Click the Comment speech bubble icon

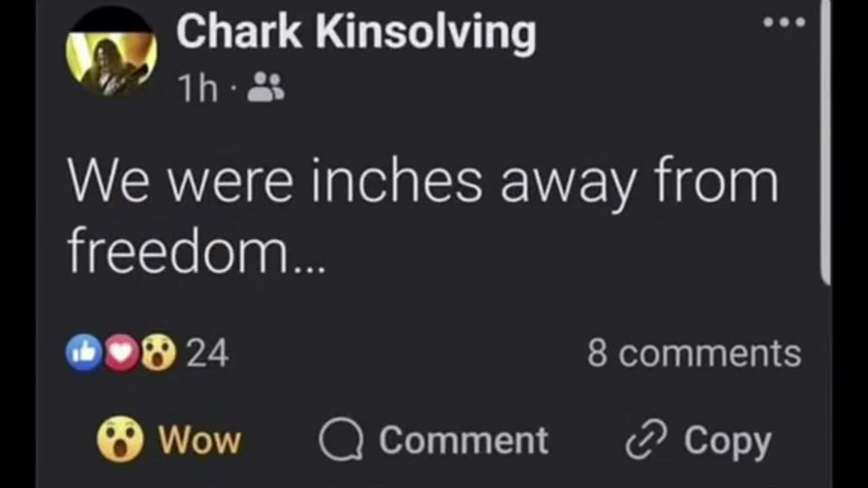[341, 441]
